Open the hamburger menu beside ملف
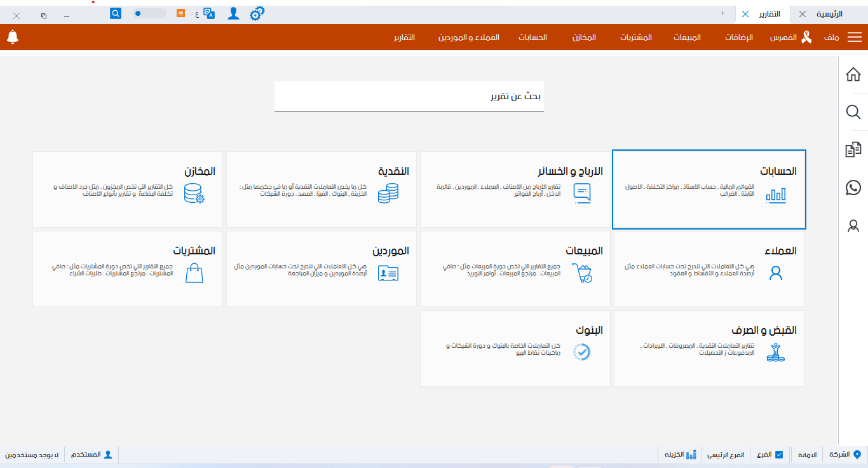 (x=855, y=37)
